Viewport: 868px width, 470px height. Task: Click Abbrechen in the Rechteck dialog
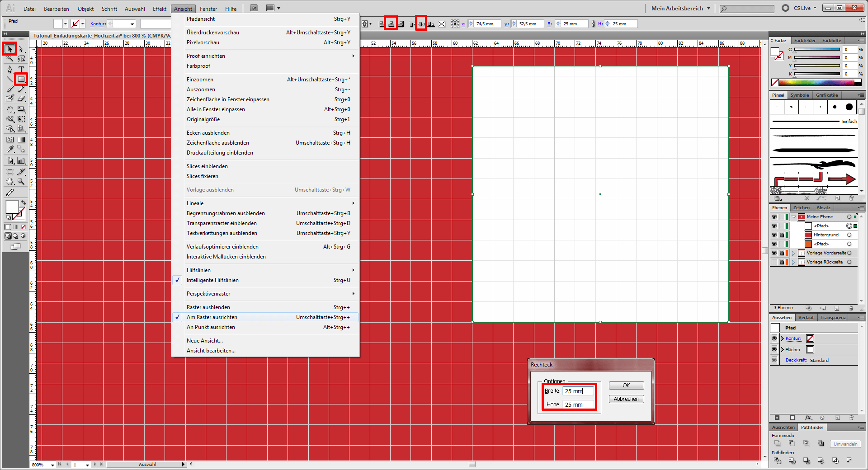pyautogui.click(x=626, y=399)
